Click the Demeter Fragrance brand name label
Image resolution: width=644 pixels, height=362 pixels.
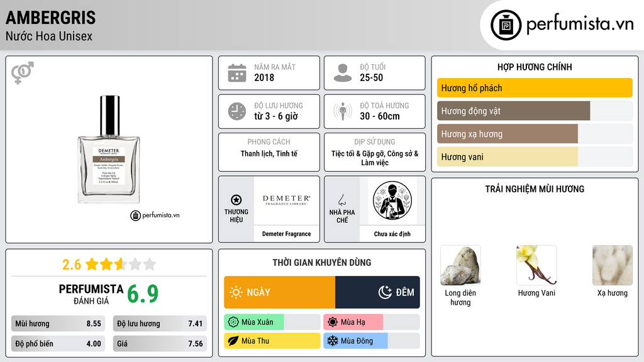286,234
